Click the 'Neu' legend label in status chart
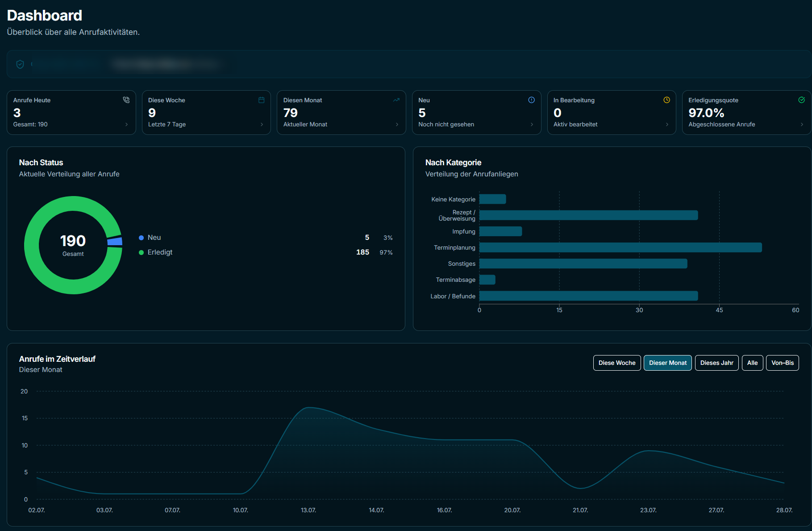This screenshot has width=812, height=531. (x=154, y=238)
